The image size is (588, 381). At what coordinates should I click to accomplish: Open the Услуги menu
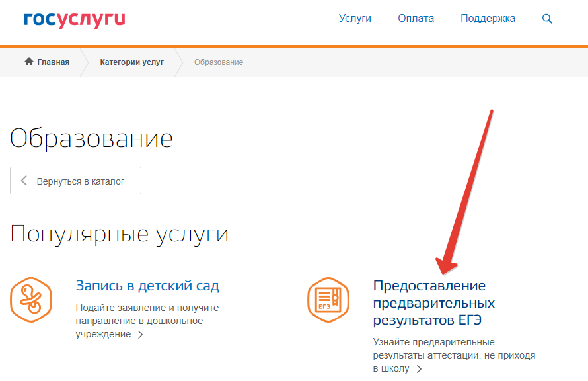tap(355, 19)
